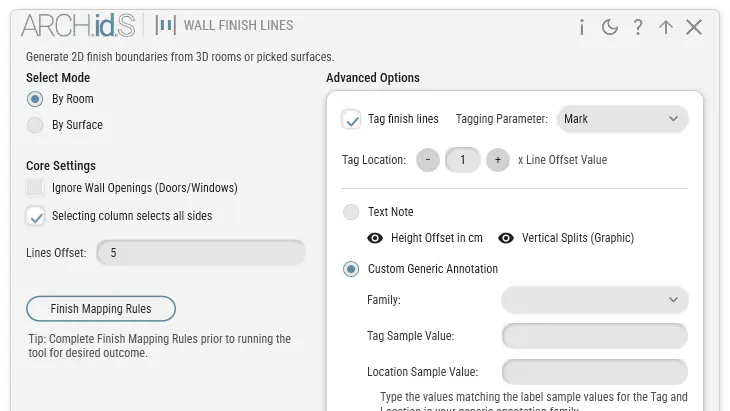Click the Wall Finish Lines tool icon
The height and width of the screenshot is (411, 730).
[x=165, y=25]
